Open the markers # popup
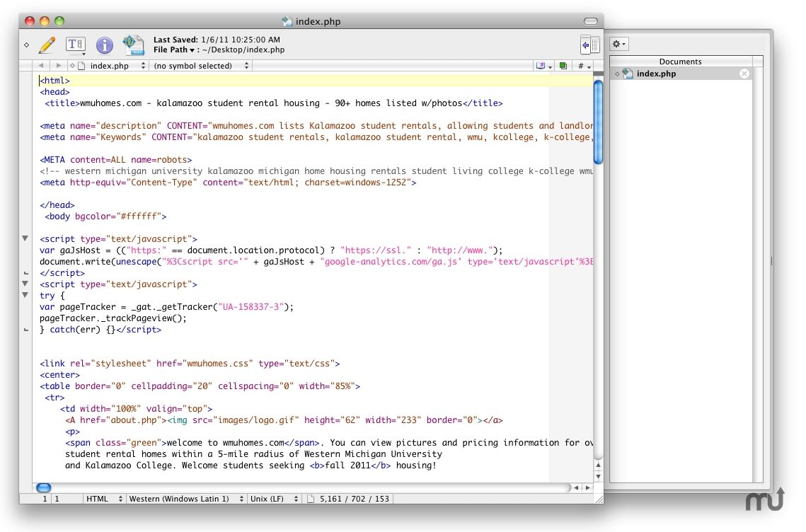Screen dimensions: 806x532 [584, 66]
